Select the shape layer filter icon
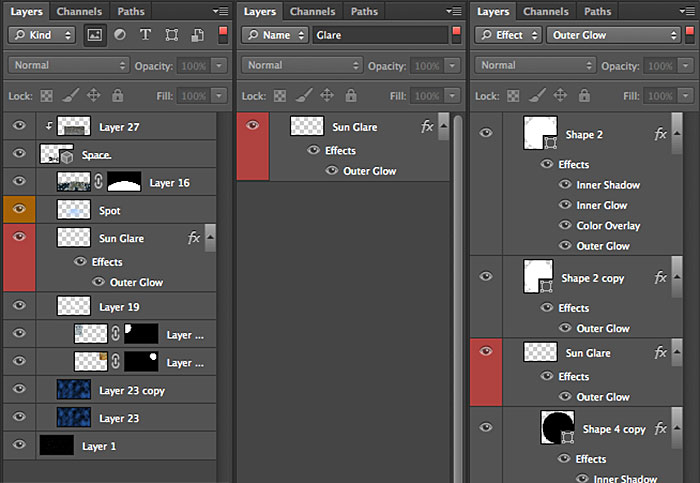The image size is (700, 483). click(x=171, y=35)
